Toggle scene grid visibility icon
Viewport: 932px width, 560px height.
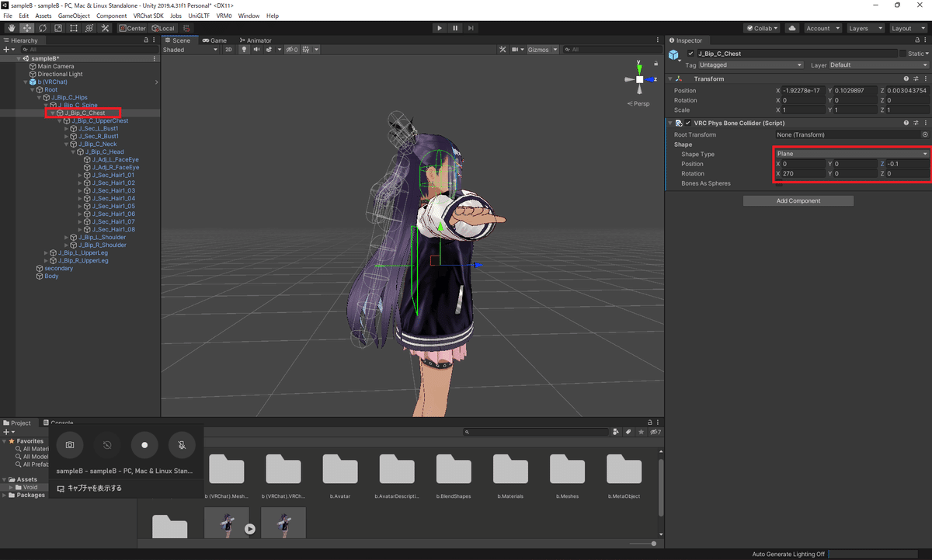tap(304, 50)
